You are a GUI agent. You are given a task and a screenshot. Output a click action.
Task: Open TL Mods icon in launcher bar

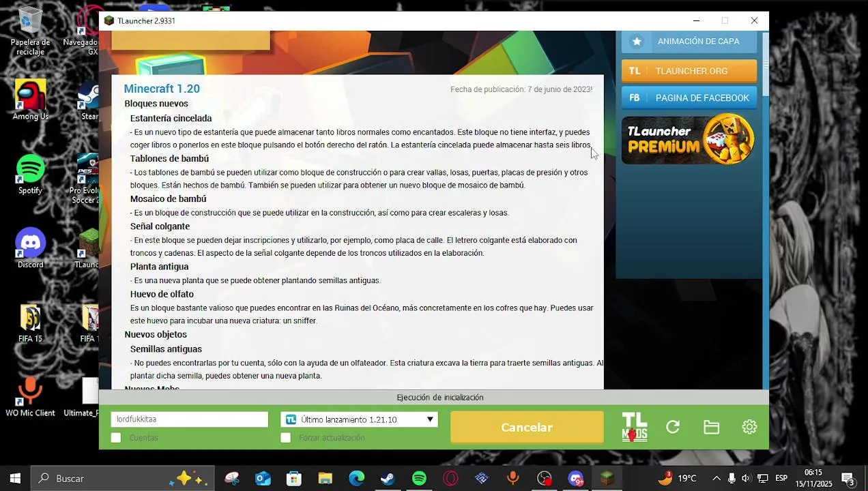click(635, 427)
